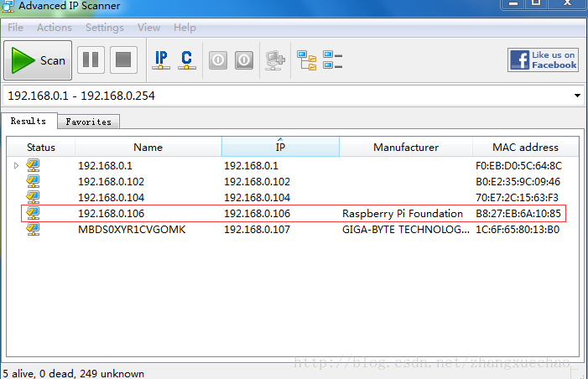Open the View menu

pyautogui.click(x=148, y=28)
